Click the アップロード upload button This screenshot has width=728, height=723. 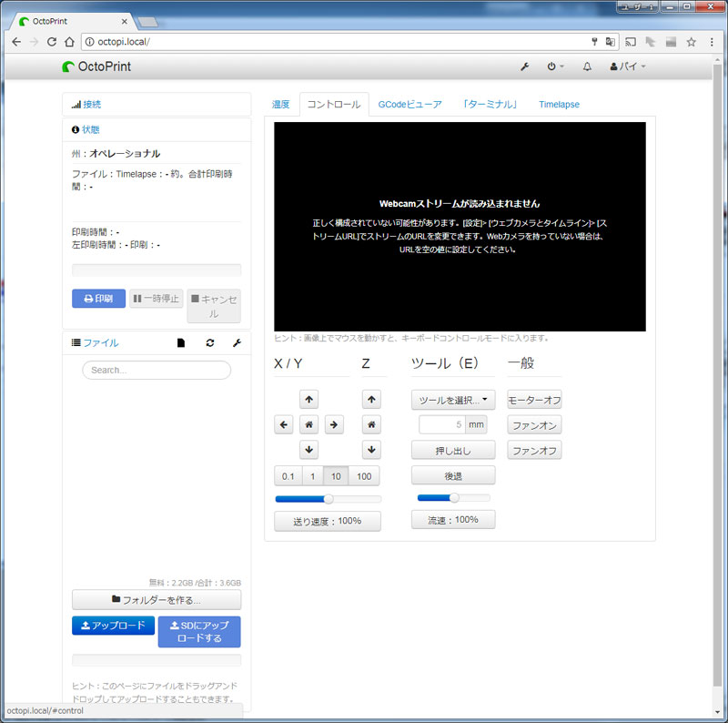point(113,626)
